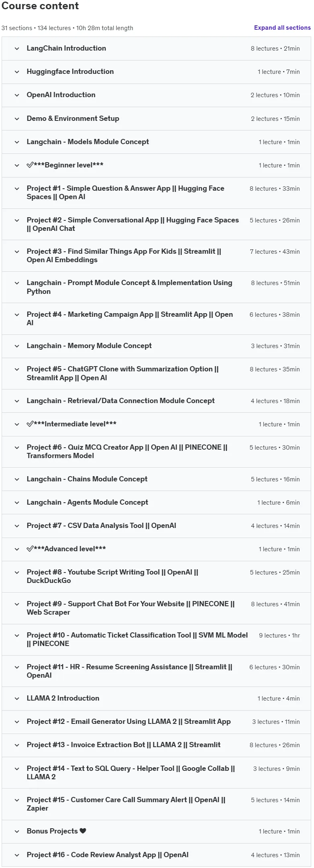Click chevron for Intermediate level section

[x=17, y=424]
